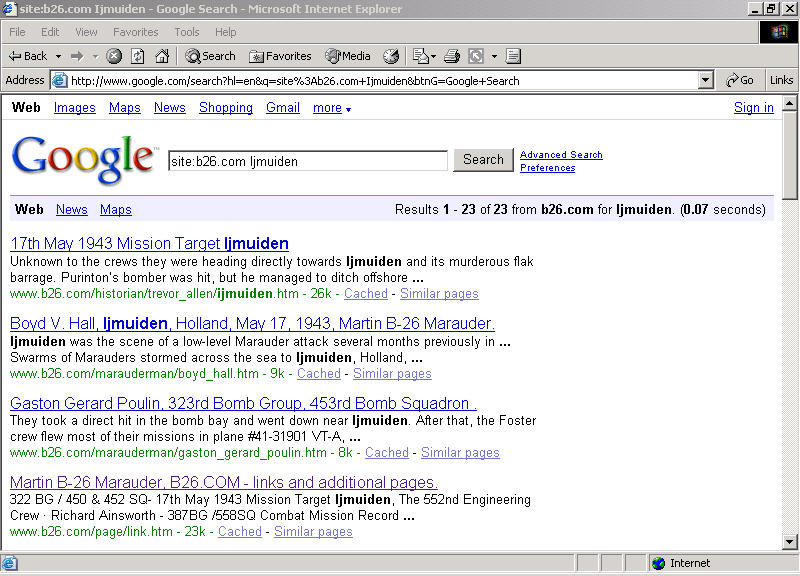The height and width of the screenshot is (576, 800).
Task: Open 'Martin B-26 Marauder, B26.COM - links' result
Action: tap(223, 482)
